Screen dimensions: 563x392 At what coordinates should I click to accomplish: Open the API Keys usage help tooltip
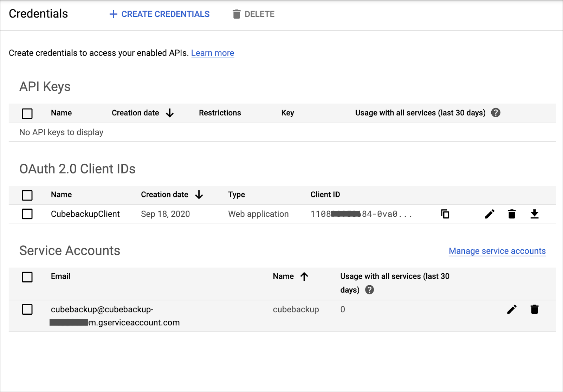pos(496,113)
